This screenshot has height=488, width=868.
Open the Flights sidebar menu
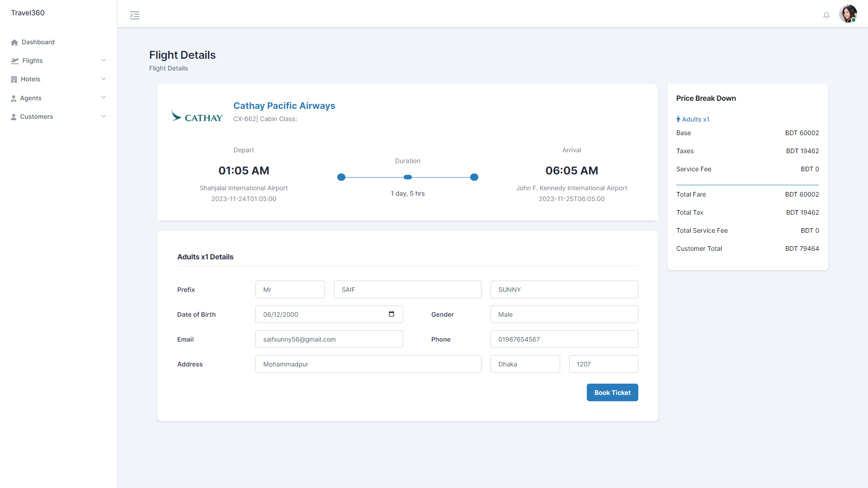pos(59,61)
